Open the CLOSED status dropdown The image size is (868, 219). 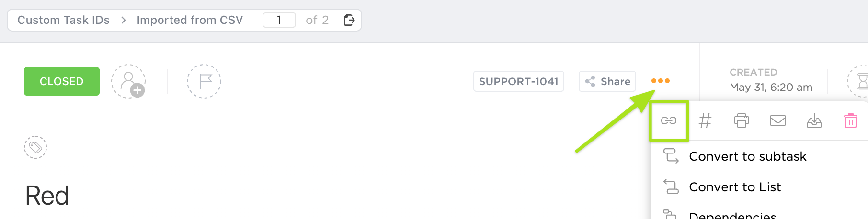[62, 81]
